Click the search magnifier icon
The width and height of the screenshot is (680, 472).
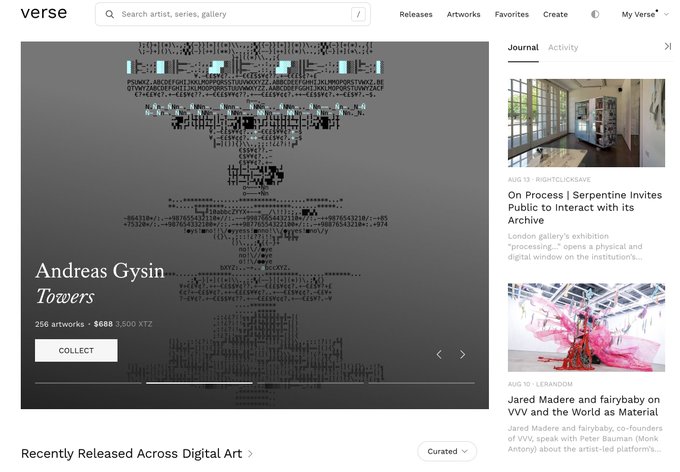pos(110,14)
